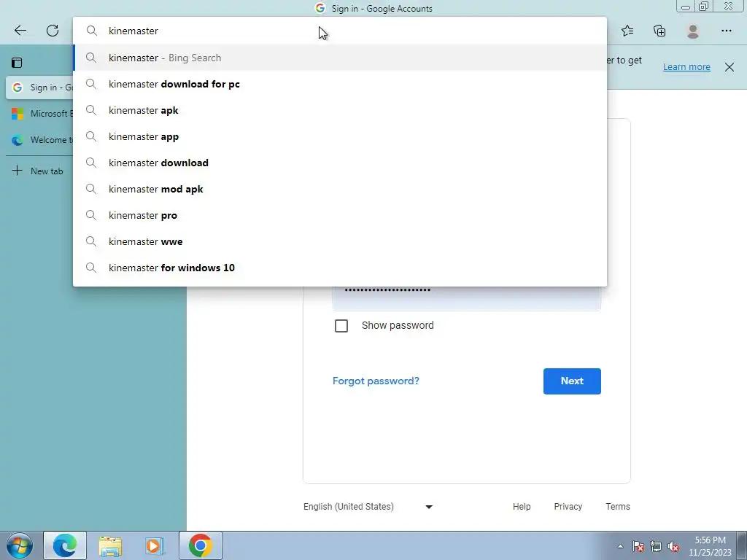The image size is (747, 560).
Task: Choose suggestion kinemaster apk
Action: point(340,111)
